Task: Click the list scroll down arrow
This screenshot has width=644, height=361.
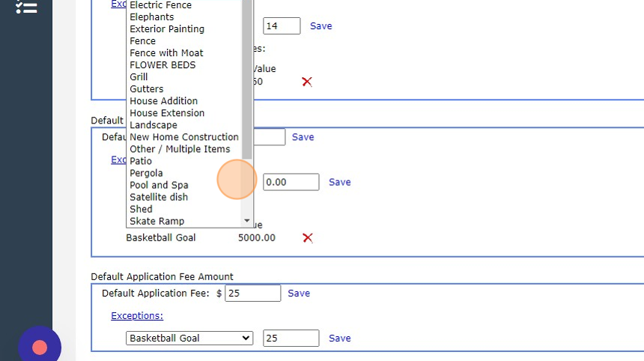Action: coord(247,221)
